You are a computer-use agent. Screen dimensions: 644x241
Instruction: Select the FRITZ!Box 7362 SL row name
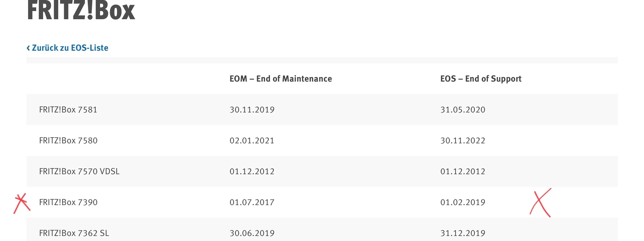(x=74, y=233)
